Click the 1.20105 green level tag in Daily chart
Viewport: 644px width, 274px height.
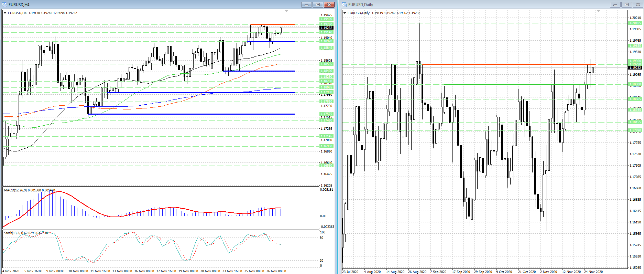pyautogui.click(x=635, y=23)
